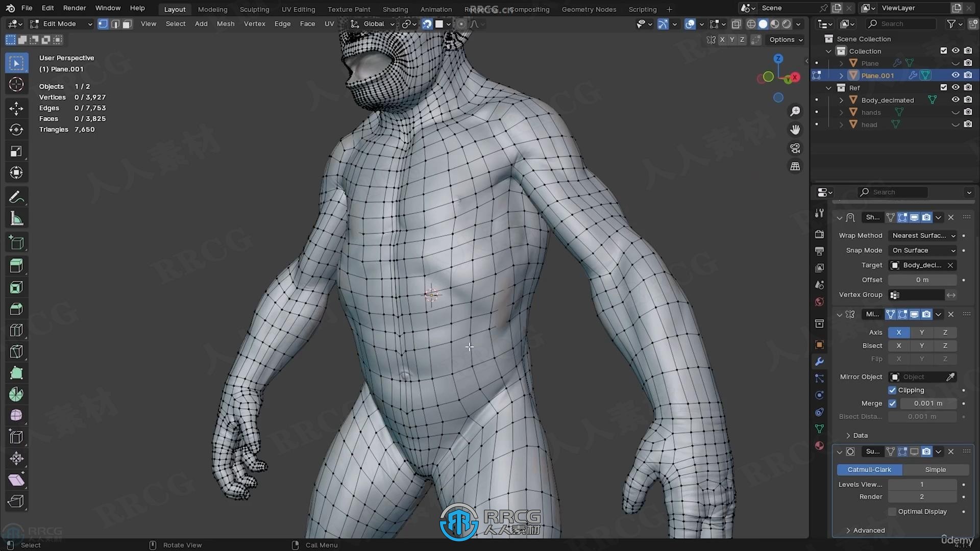Open the Modifiers wrench properties tab
This screenshot has height=551, width=980.
pyautogui.click(x=819, y=362)
